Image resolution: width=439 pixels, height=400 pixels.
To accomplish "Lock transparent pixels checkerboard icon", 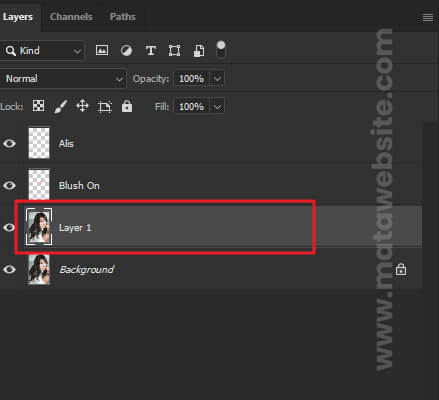I will (38, 106).
